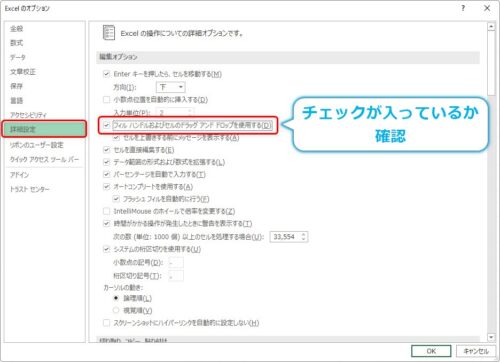Open the 全般 options category
Image resolution: width=500 pixels, height=362 pixels.
coord(17,29)
